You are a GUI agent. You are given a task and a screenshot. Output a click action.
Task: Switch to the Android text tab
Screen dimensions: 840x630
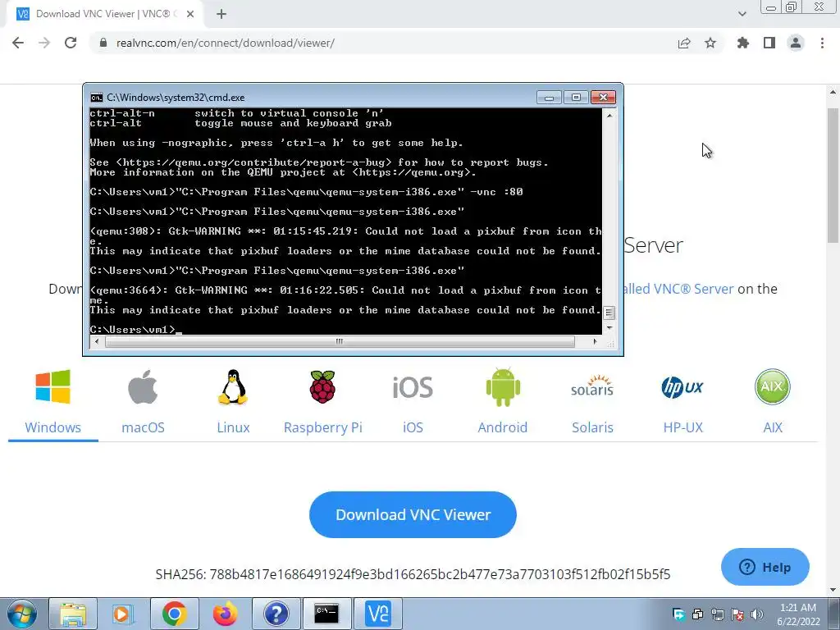pos(503,427)
